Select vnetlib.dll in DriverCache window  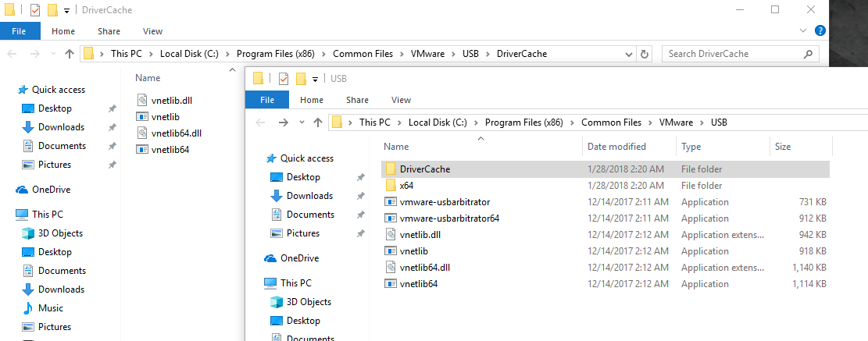click(x=171, y=100)
